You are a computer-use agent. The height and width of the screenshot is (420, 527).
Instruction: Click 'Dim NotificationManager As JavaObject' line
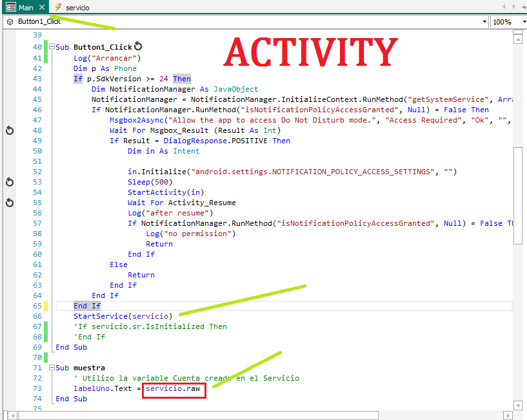(x=175, y=89)
